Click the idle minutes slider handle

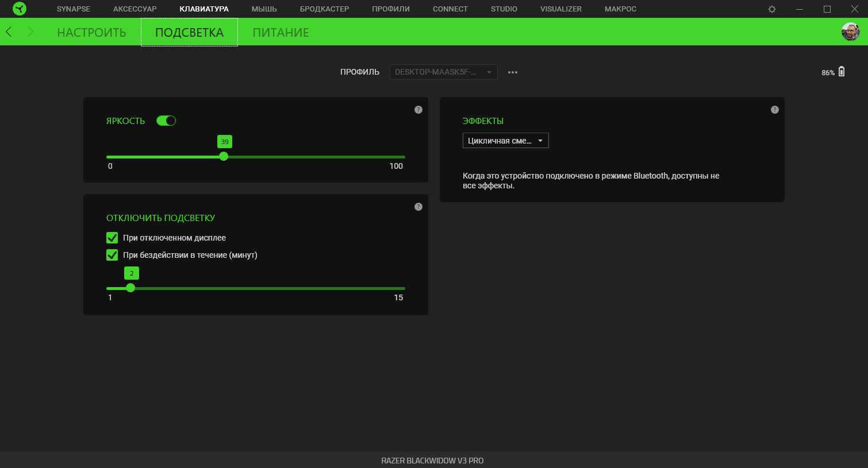130,288
